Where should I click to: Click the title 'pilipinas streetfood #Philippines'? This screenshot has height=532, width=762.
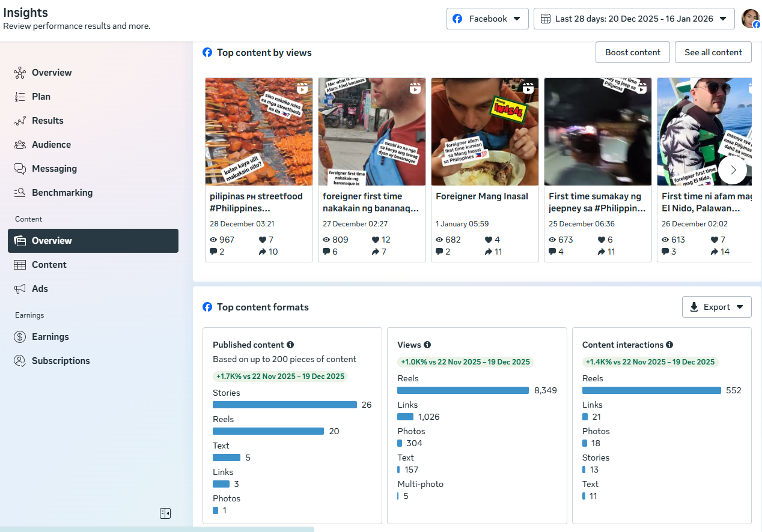pyautogui.click(x=256, y=202)
